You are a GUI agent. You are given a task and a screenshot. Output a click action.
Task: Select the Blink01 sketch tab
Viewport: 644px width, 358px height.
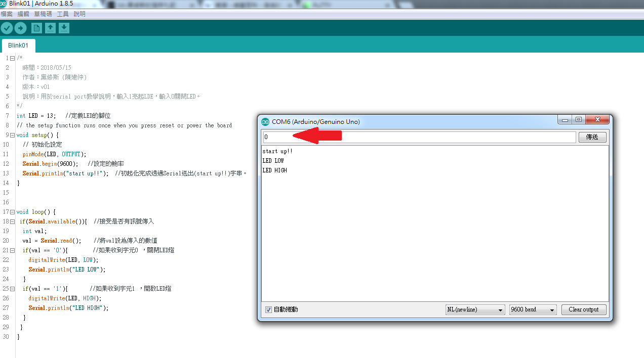[x=18, y=45]
